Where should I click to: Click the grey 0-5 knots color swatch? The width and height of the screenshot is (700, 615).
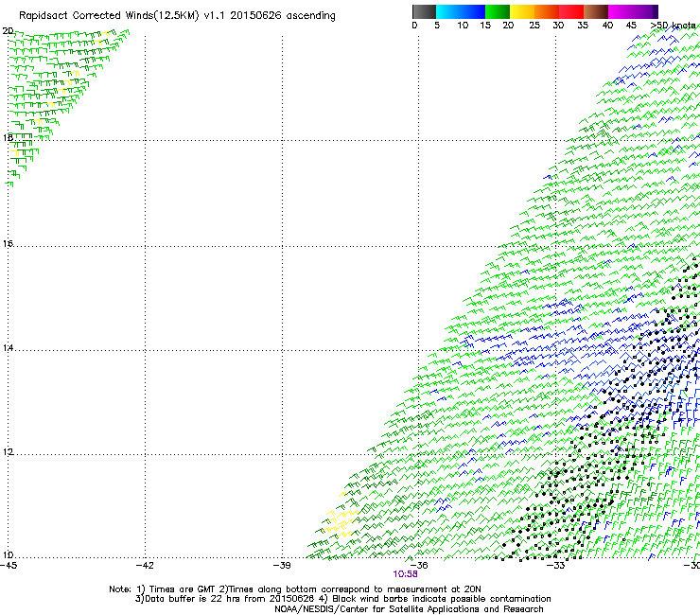[x=424, y=11]
